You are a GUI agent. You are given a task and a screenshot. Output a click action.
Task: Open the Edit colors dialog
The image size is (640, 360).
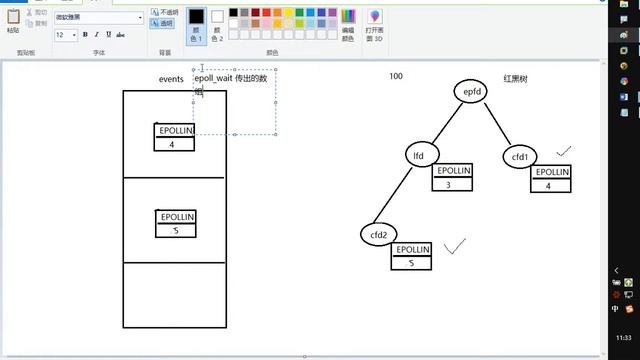[x=348, y=25]
